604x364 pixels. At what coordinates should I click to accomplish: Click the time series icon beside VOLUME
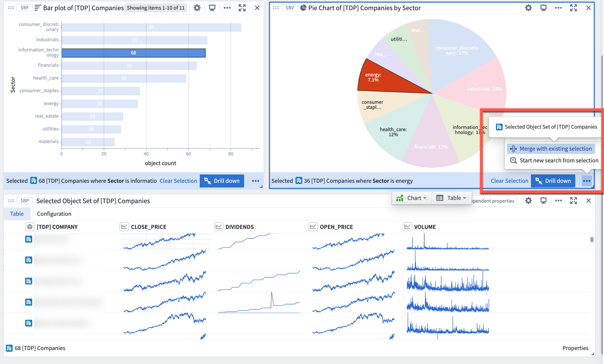click(x=407, y=227)
